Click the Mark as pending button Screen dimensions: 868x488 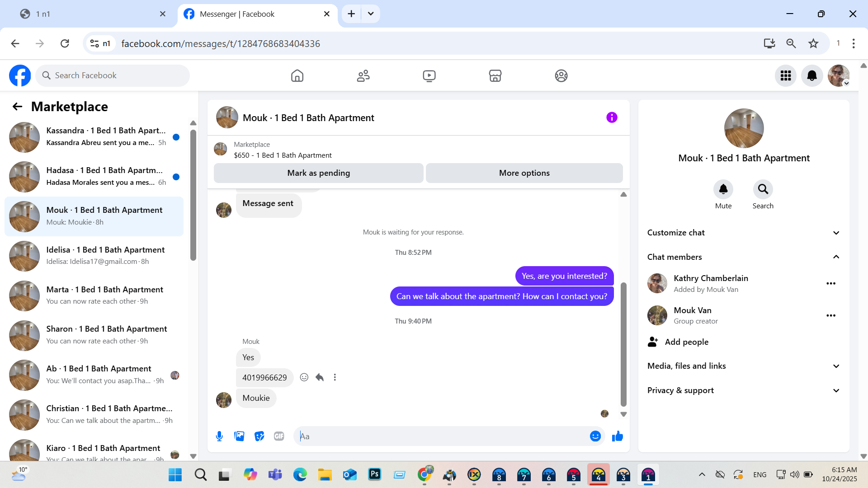click(x=319, y=173)
